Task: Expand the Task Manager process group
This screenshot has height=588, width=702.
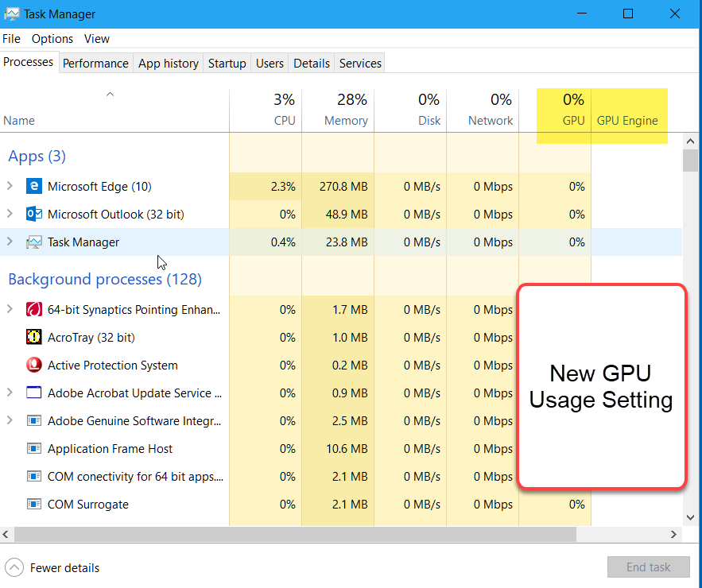Action: click(10, 242)
